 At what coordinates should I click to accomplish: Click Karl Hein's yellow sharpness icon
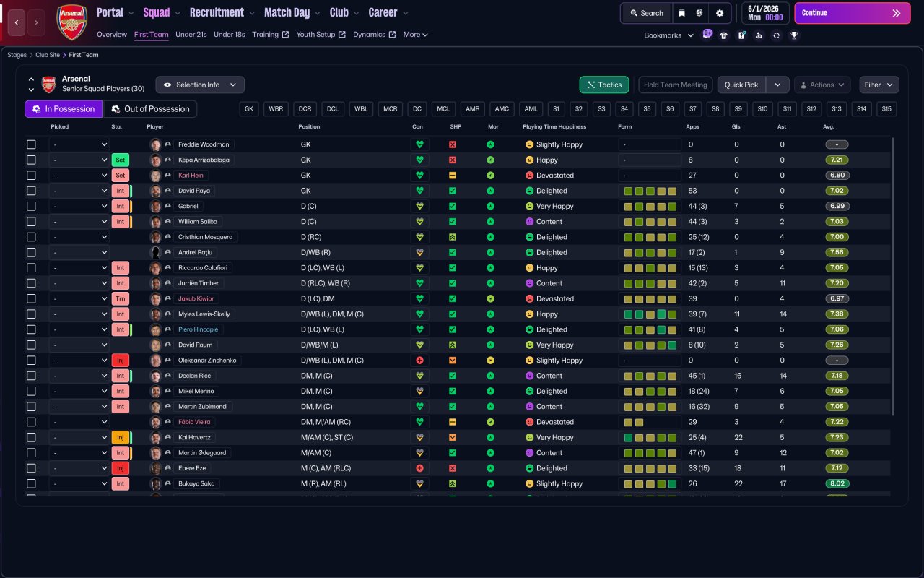click(453, 176)
